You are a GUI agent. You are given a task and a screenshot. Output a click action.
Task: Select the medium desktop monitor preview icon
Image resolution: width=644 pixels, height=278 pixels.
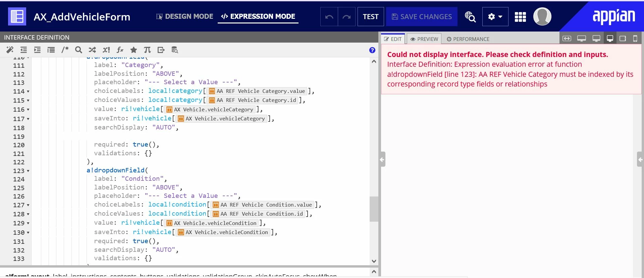click(596, 39)
